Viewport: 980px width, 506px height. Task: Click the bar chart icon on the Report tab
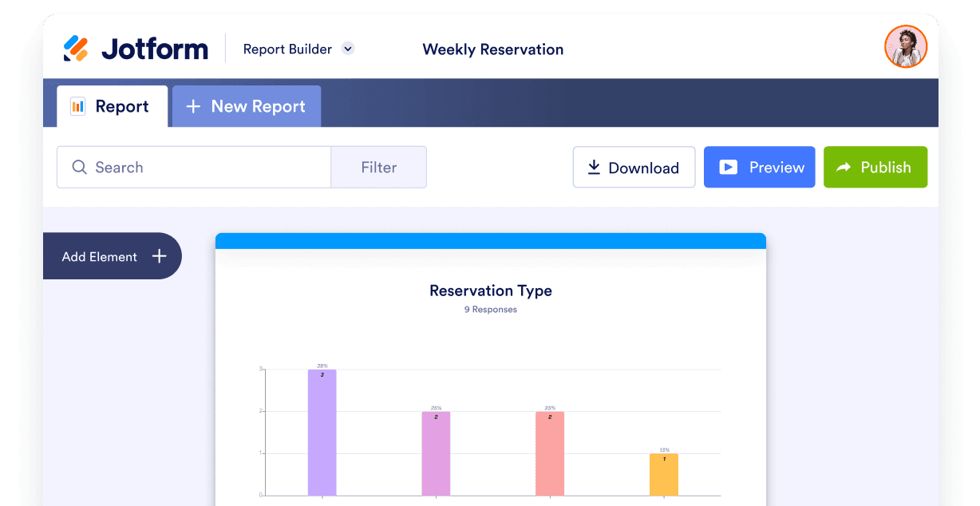[77, 105]
